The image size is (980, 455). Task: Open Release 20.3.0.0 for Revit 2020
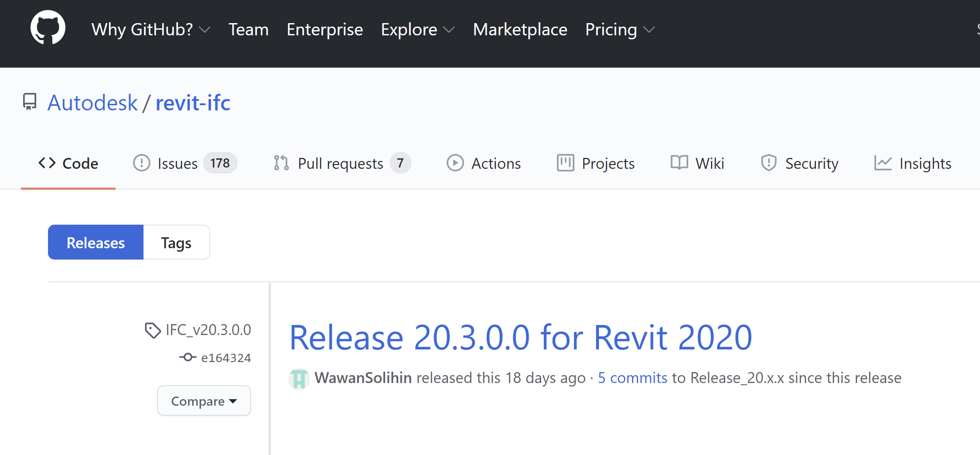[x=521, y=336]
